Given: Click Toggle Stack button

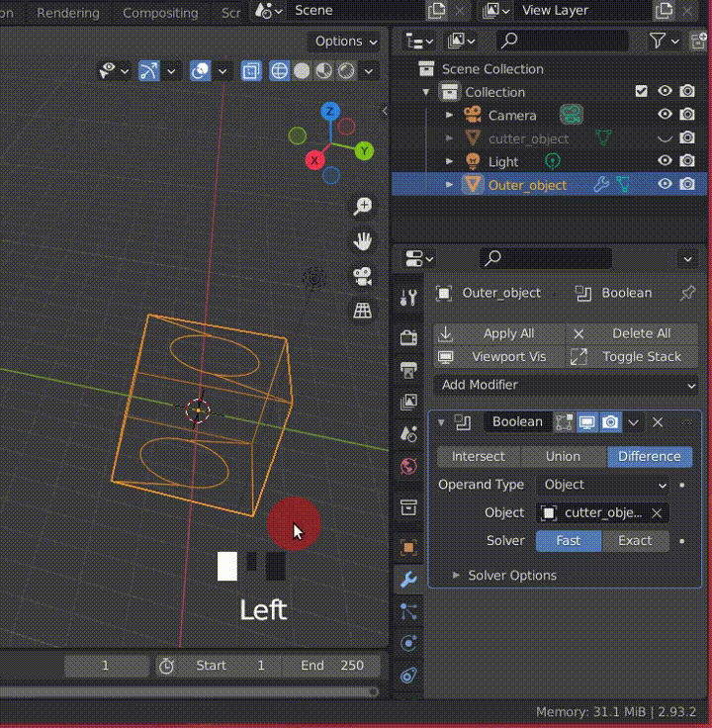Looking at the screenshot, I should click(x=632, y=357).
